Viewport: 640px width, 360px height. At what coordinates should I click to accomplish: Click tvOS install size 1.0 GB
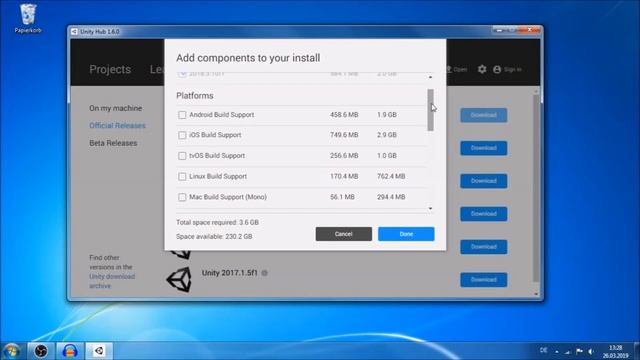[x=387, y=156]
